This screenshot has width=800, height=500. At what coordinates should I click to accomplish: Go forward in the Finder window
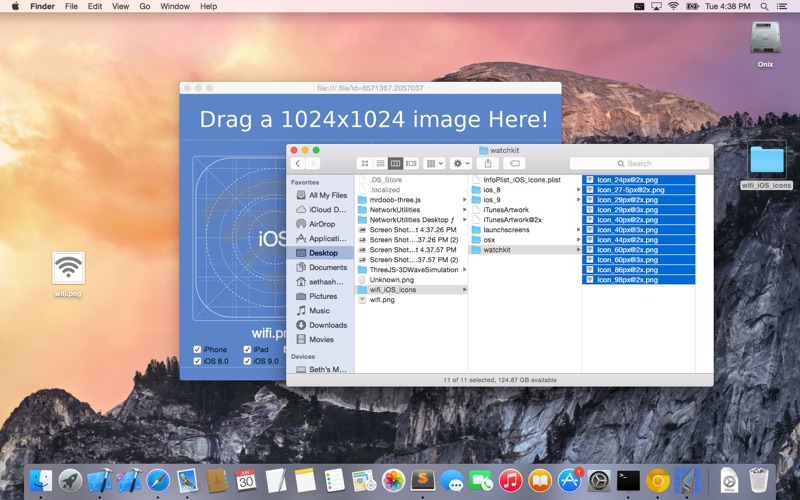tap(313, 163)
